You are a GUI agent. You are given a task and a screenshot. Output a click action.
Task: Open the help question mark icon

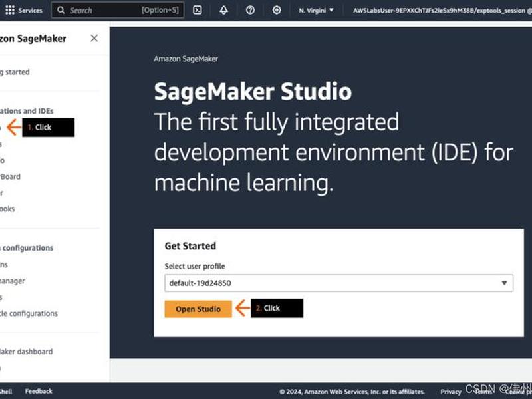click(x=250, y=10)
